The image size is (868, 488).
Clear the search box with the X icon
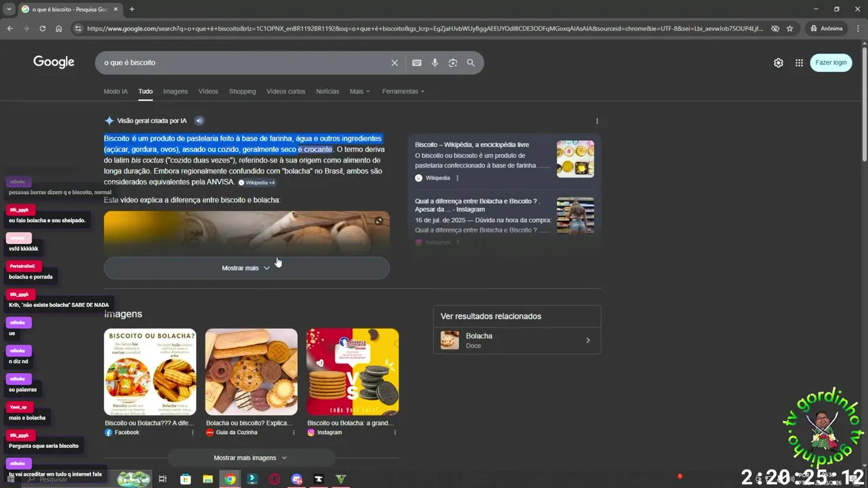coord(395,62)
